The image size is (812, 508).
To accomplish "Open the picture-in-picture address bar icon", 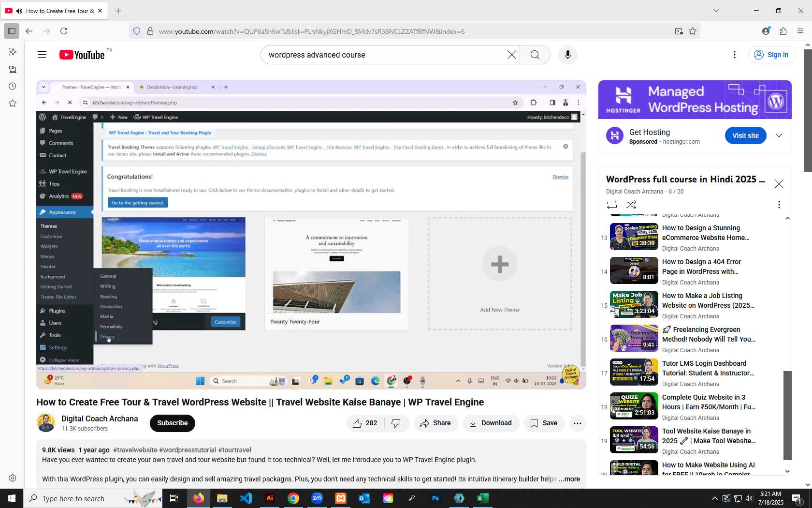I will coord(679,31).
